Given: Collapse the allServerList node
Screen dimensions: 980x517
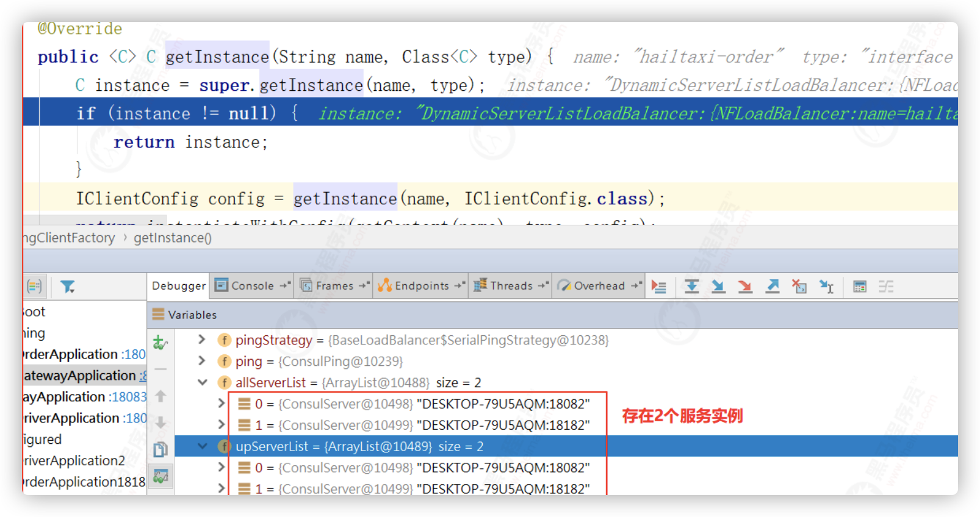Looking at the screenshot, I should tap(202, 382).
